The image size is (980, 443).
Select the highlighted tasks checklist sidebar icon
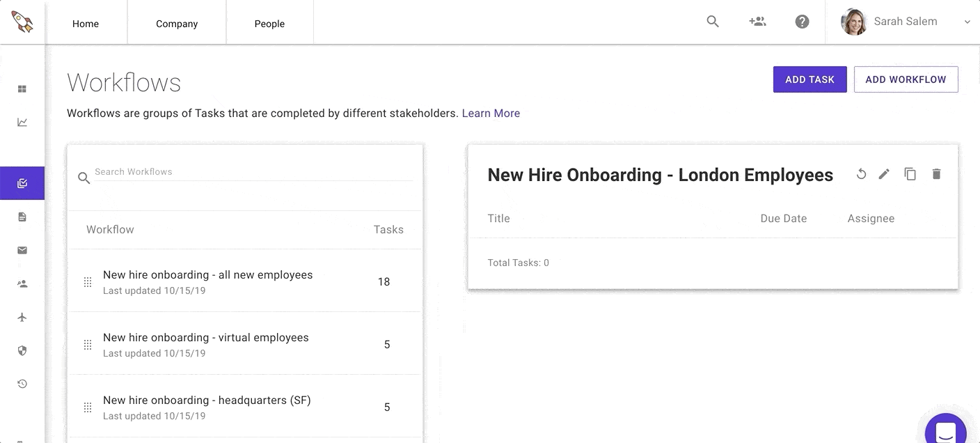(x=22, y=183)
